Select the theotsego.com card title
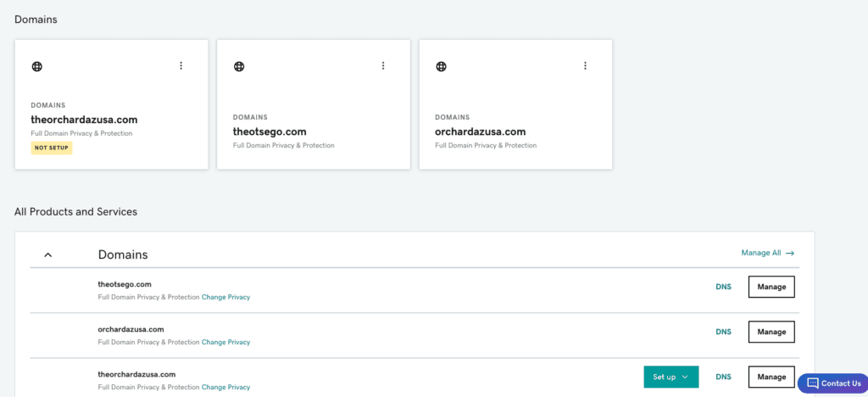This screenshot has width=868, height=397. point(270,131)
